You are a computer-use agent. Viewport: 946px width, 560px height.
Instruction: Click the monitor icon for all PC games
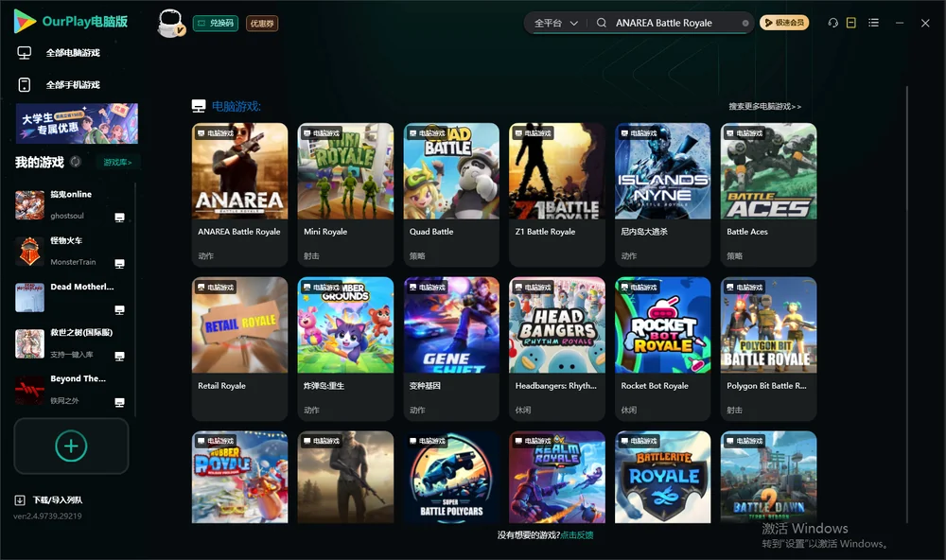(x=25, y=53)
